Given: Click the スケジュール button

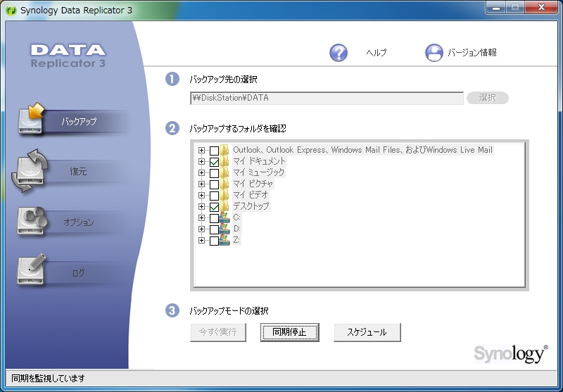Looking at the screenshot, I should coord(367,332).
